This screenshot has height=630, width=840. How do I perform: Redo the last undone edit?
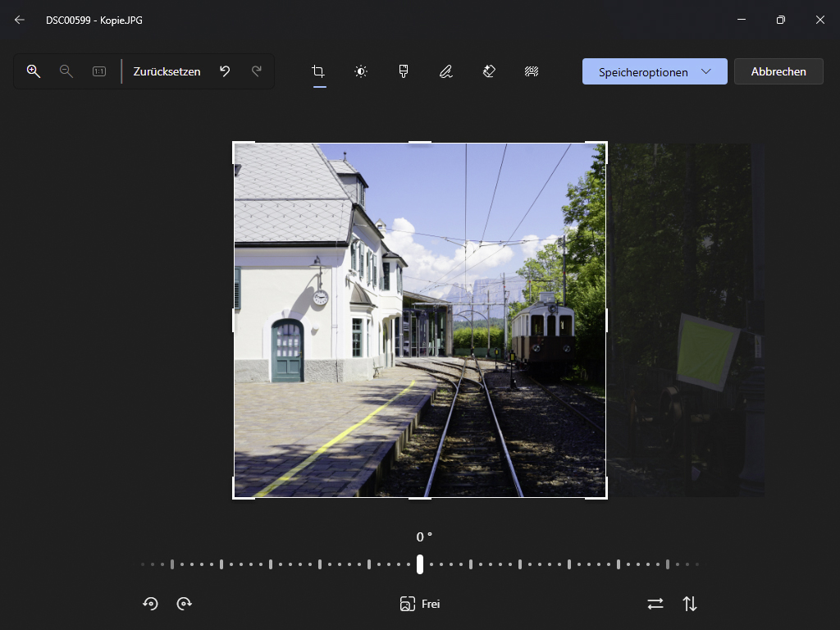(257, 71)
